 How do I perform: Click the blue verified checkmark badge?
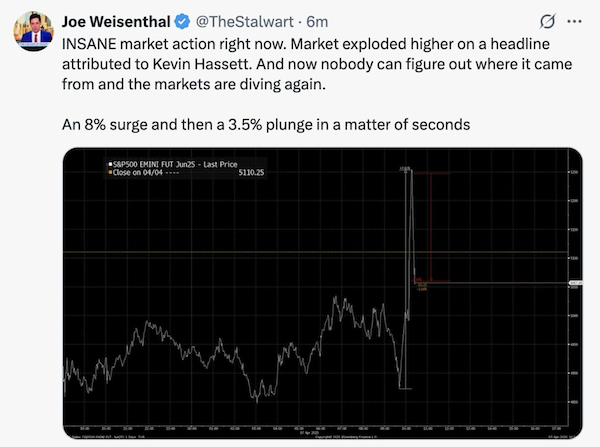182,22
